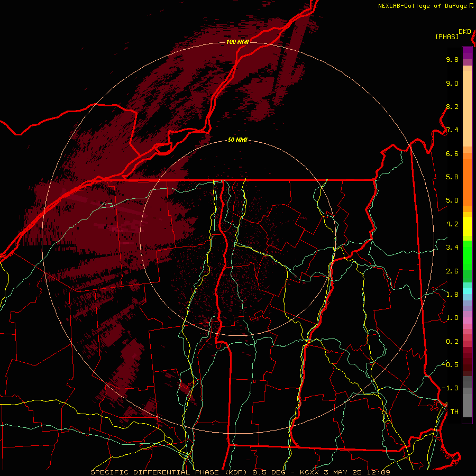This screenshot has height=476, width=476.
Task: Pick the cyan band in the legend
Action: [x=467, y=291]
